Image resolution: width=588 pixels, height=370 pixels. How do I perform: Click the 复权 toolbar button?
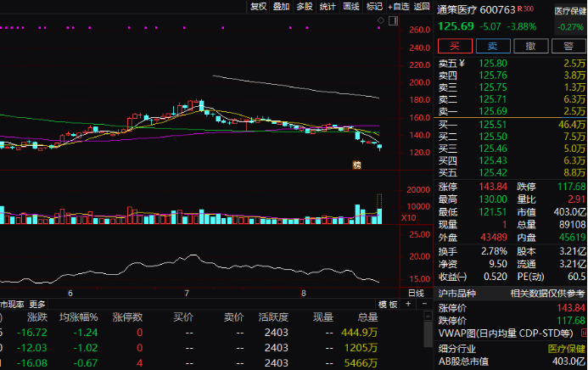[x=259, y=6]
